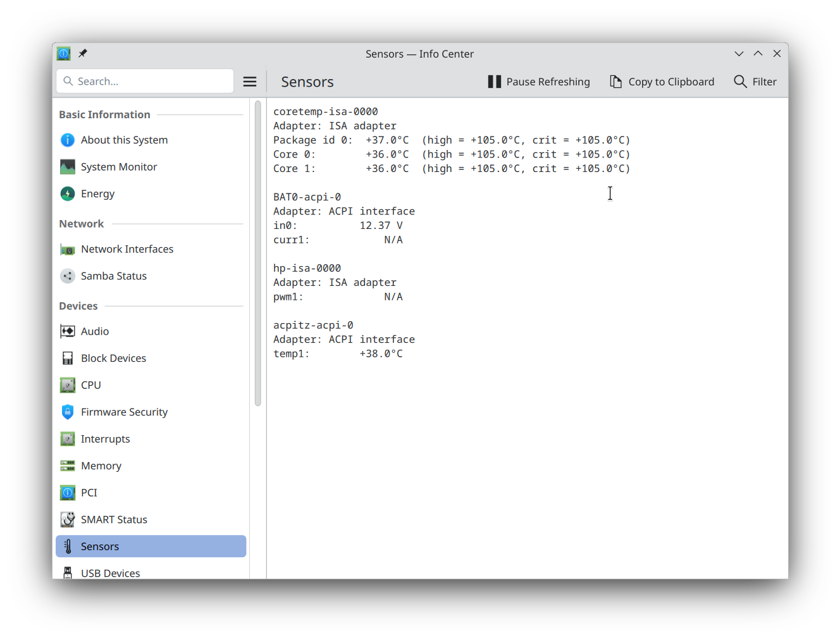This screenshot has width=840, height=640.
Task: Select the USB Devices entry
Action: [110, 572]
